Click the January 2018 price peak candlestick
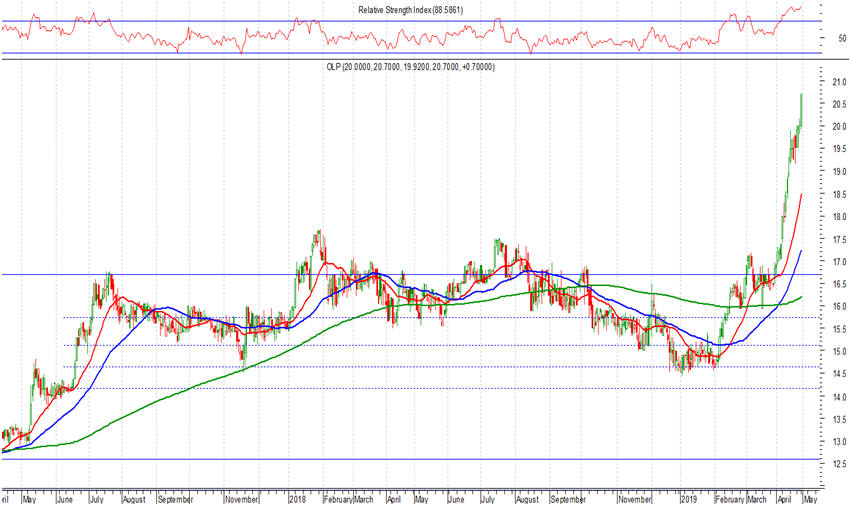The image size is (851, 506). [318, 238]
